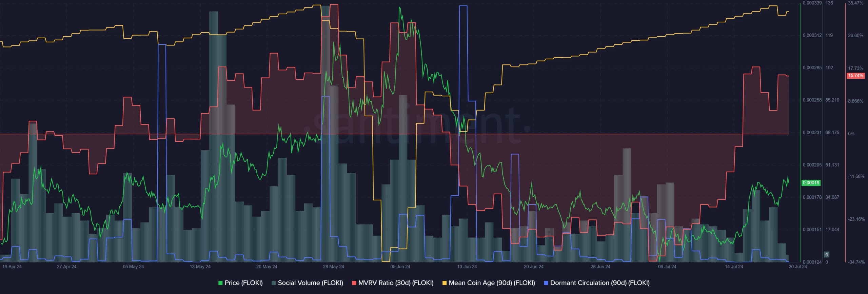868x294 pixels.
Task: Click the 0.000124 price axis value
Action: coord(812,262)
